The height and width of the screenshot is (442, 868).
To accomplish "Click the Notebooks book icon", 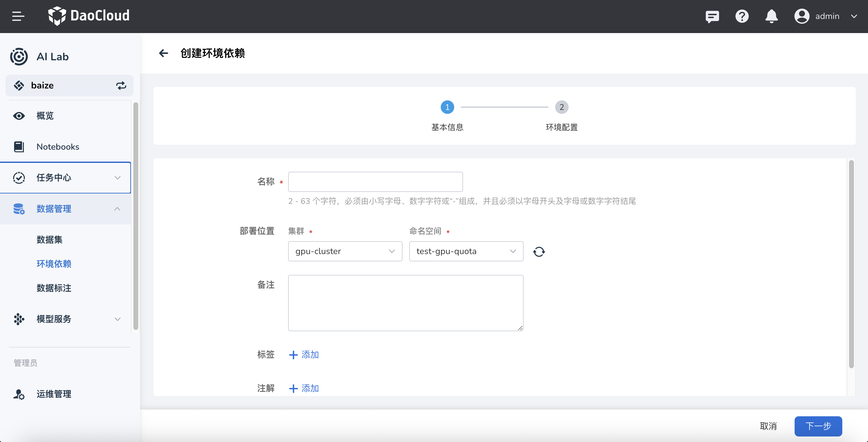I will 19,147.
